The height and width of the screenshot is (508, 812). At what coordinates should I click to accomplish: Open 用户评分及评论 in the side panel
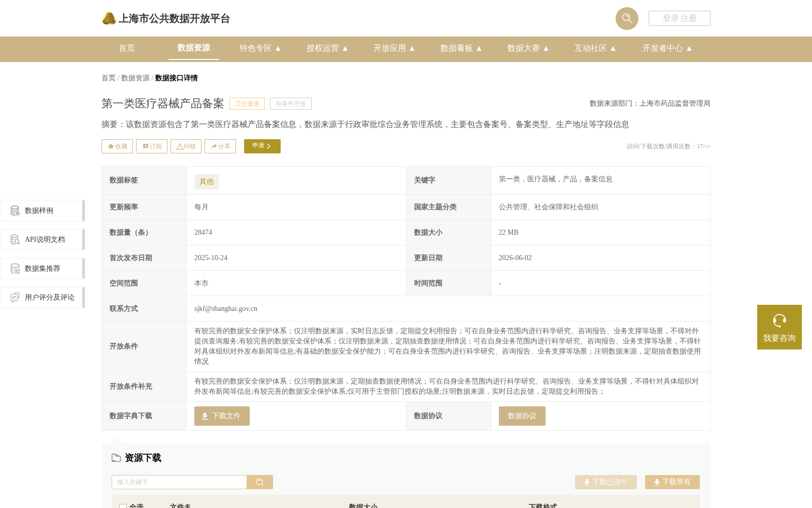click(42, 297)
